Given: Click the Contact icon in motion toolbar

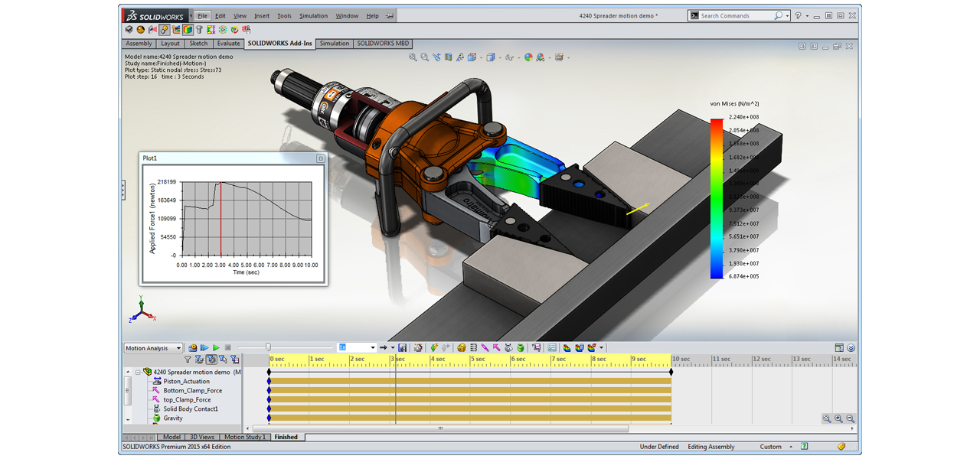Looking at the screenshot, I should 508,348.
